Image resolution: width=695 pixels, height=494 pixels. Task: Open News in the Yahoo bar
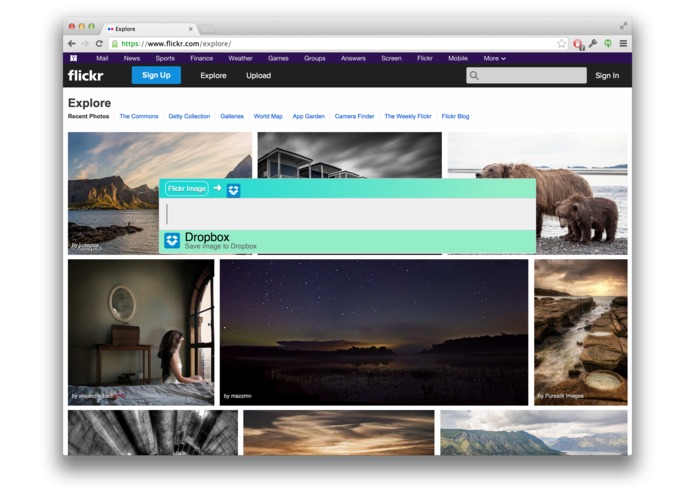(132, 58)
